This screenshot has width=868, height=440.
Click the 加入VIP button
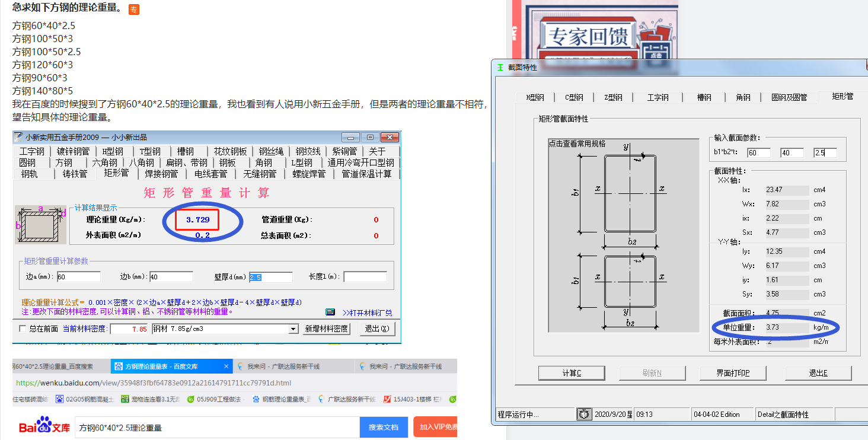[x=435, y=427]
